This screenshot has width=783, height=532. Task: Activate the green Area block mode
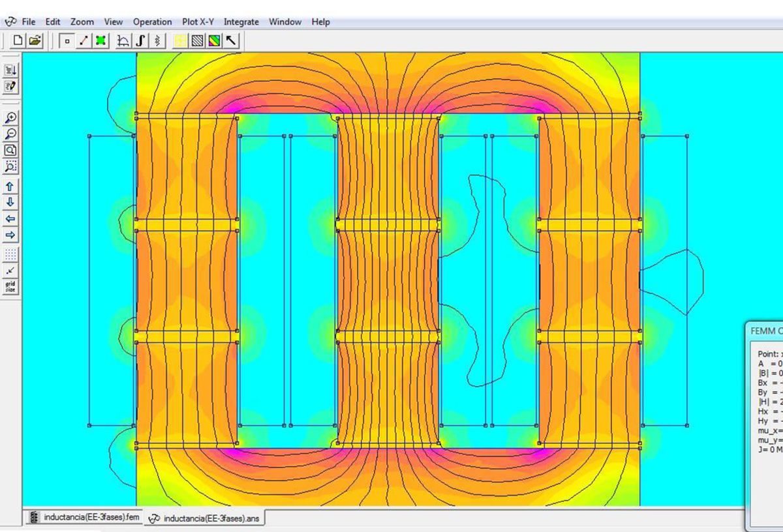[100, 41]
